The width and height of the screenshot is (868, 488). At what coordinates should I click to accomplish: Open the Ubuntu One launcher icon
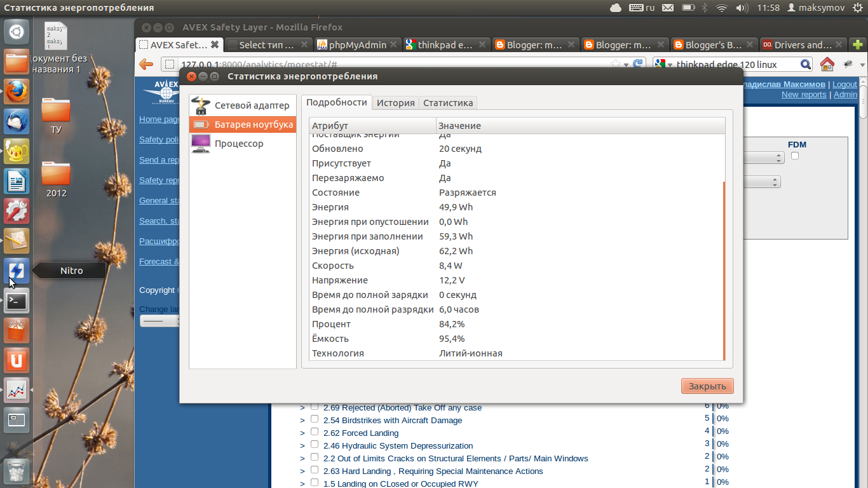[x=17, y=360]
